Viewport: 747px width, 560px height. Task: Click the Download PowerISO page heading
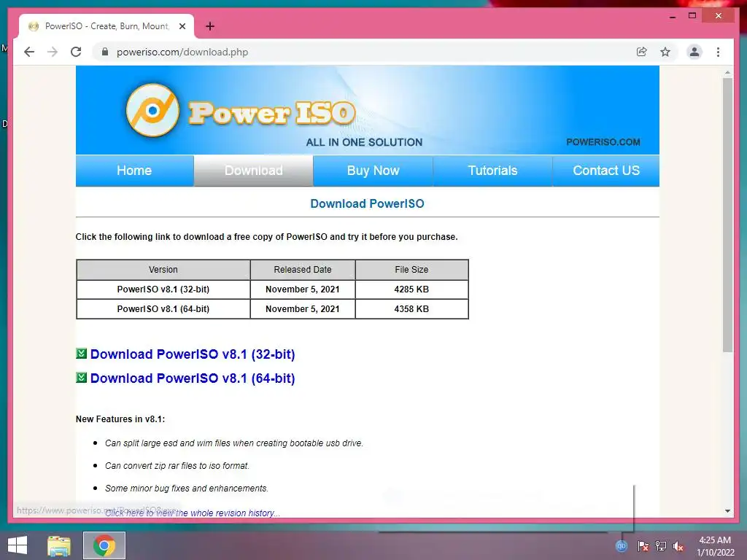point(367,204)
